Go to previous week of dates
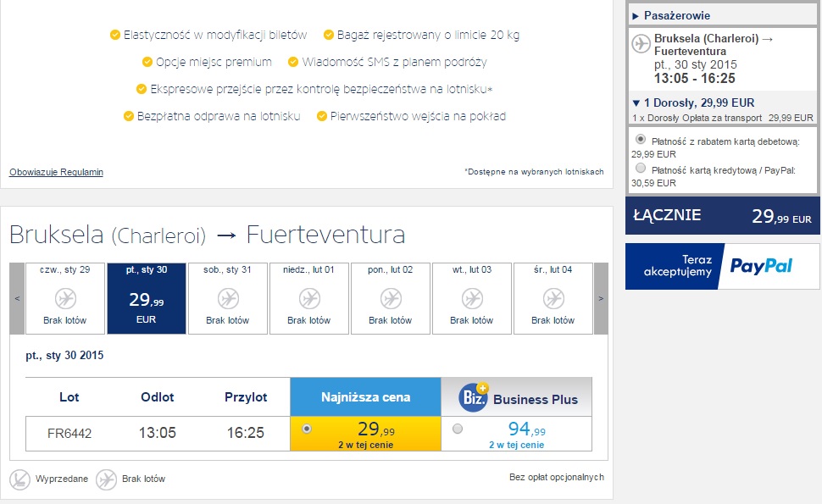822x504 pixels. [x=17, y=299]
